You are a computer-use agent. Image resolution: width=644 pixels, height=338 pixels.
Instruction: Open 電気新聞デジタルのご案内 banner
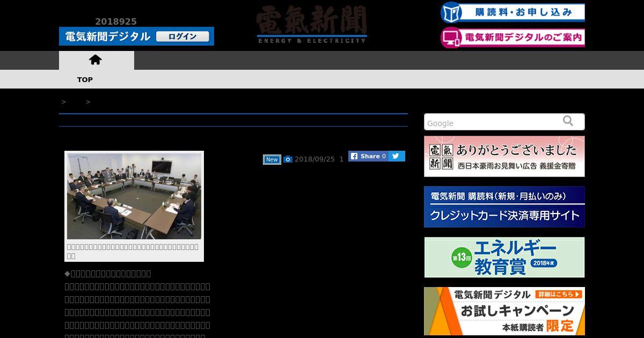coord(513,38)
